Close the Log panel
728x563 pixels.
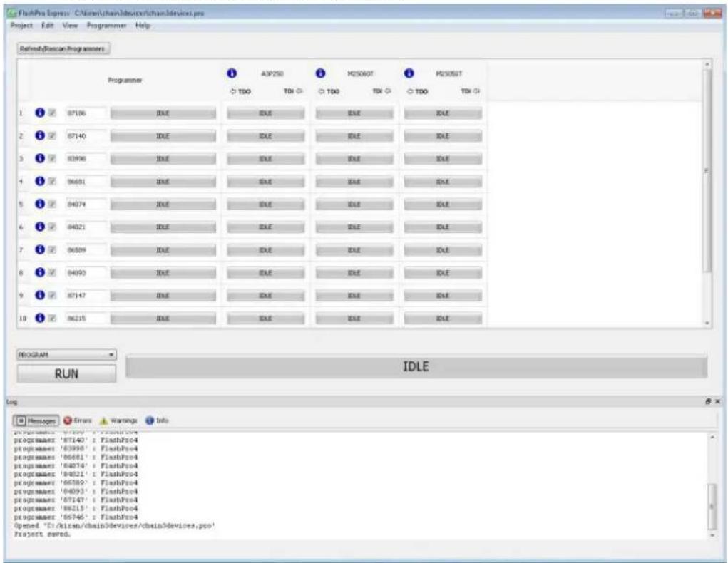(717, 401)
